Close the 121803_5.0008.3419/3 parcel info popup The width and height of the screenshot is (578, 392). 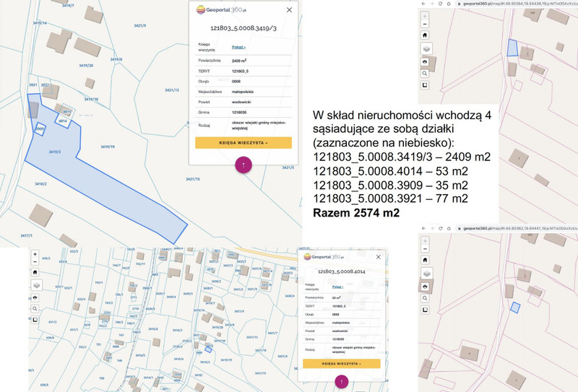290,10
